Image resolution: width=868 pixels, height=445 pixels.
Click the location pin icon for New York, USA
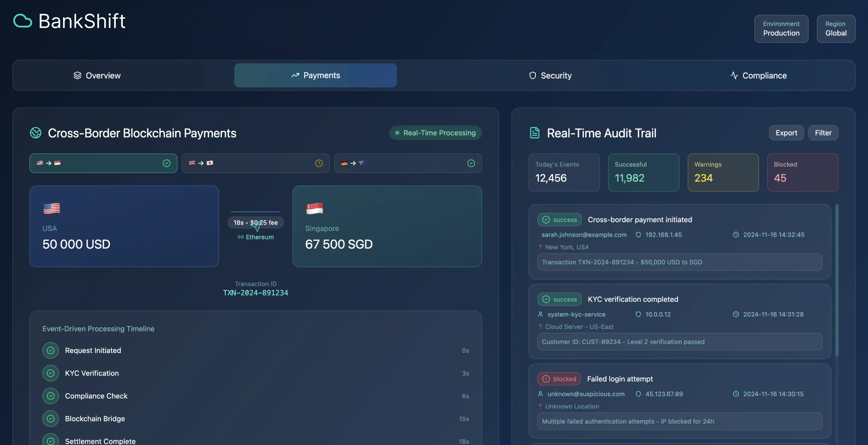(541, 247)
